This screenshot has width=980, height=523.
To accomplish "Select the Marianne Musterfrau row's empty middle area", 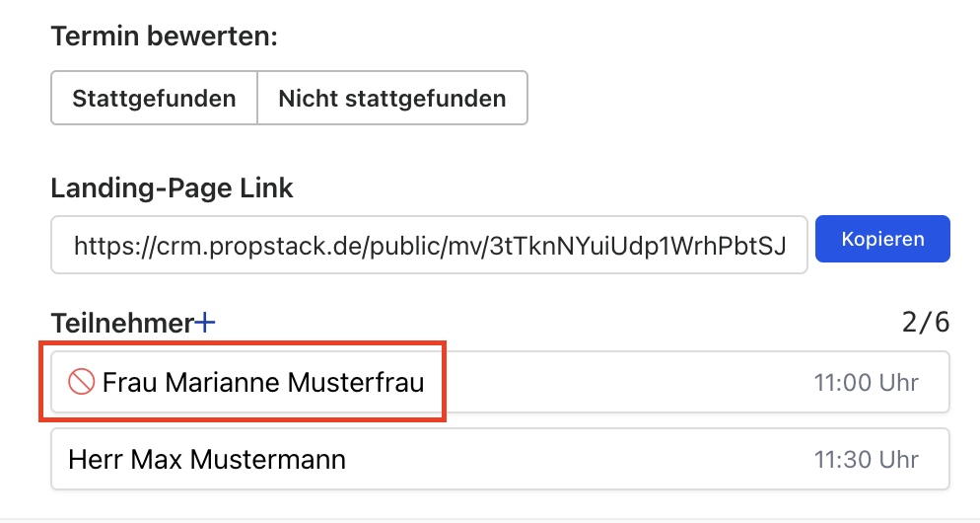I will click(x=619, y=382).
